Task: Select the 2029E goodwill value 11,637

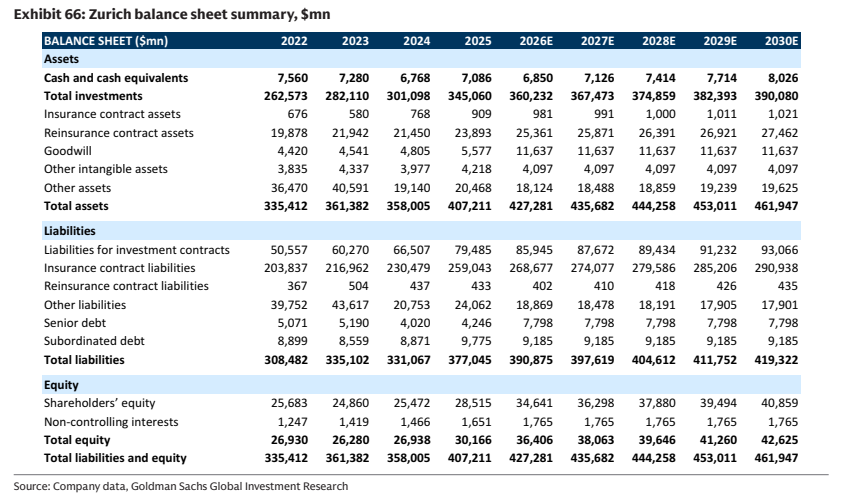Action: coord(718,151)
